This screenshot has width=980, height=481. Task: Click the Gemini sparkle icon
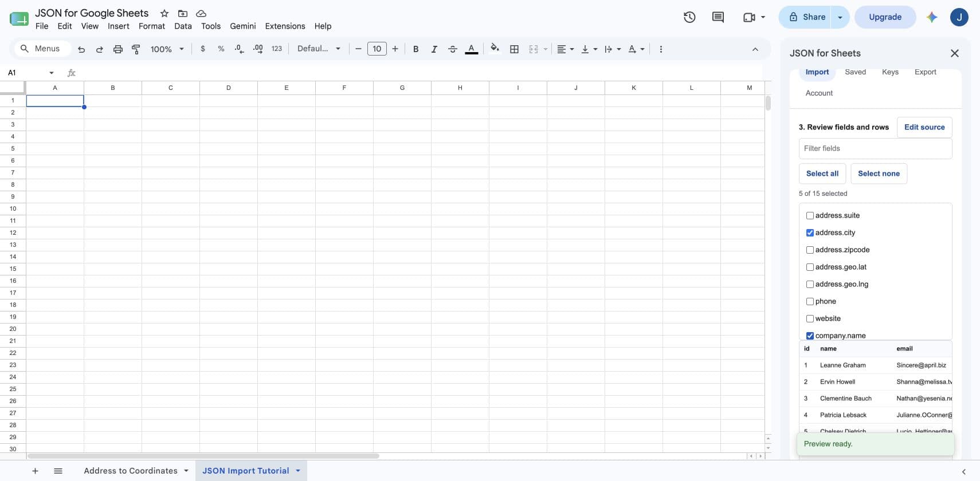tap(932, 17)
